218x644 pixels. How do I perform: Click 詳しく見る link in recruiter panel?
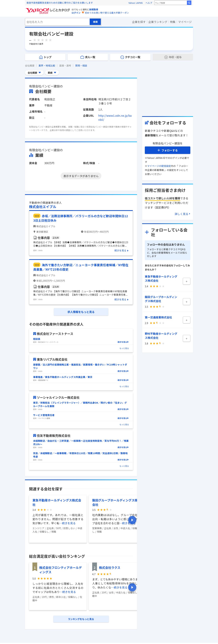click(x=182, y=214)
